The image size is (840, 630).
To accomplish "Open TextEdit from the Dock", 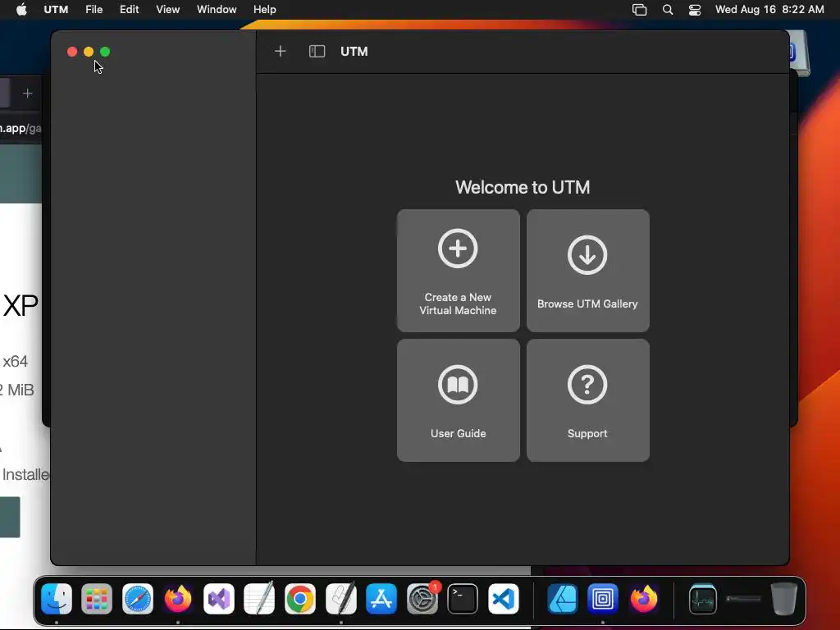I will coord(259,598).
